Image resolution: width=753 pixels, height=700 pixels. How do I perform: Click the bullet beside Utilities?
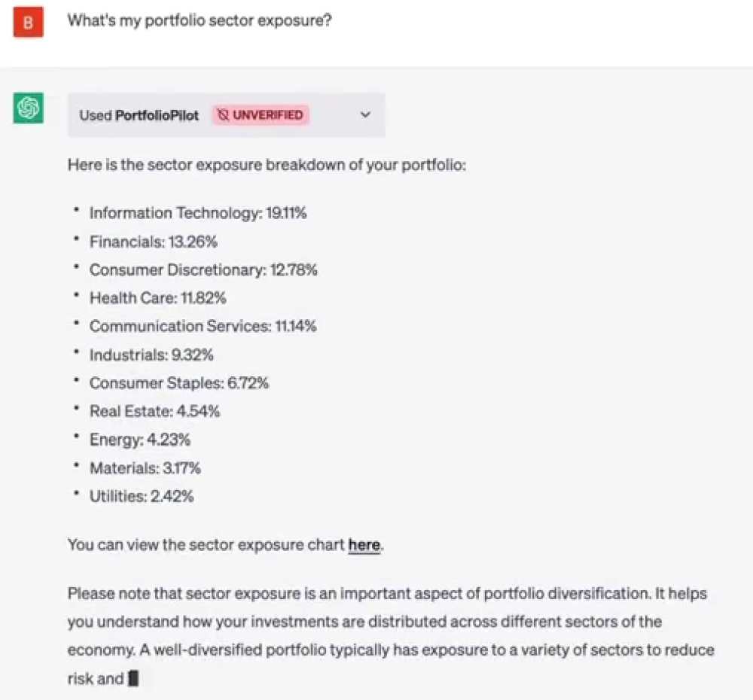[76, 494]
